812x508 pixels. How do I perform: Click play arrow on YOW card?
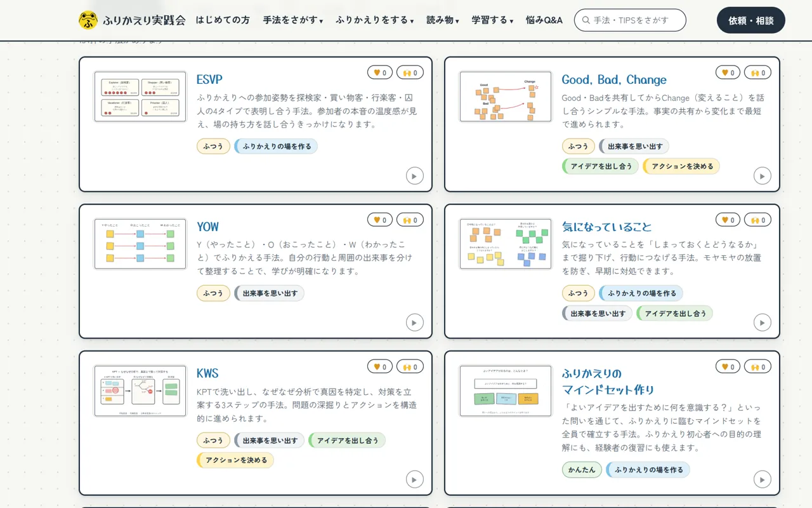(414, 323)
